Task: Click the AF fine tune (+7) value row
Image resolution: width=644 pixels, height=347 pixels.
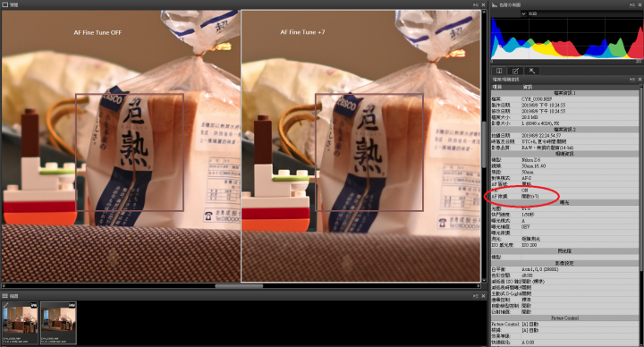Action: tap(564, 196)
